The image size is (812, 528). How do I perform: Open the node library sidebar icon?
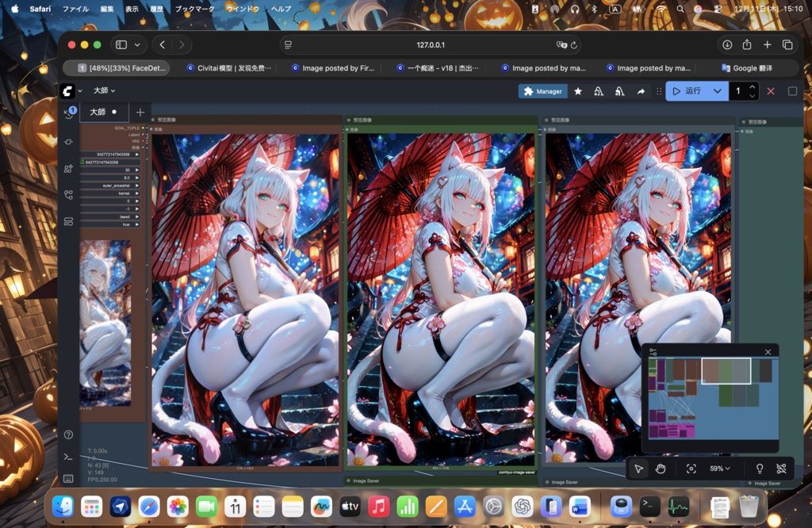coord(68,142)
